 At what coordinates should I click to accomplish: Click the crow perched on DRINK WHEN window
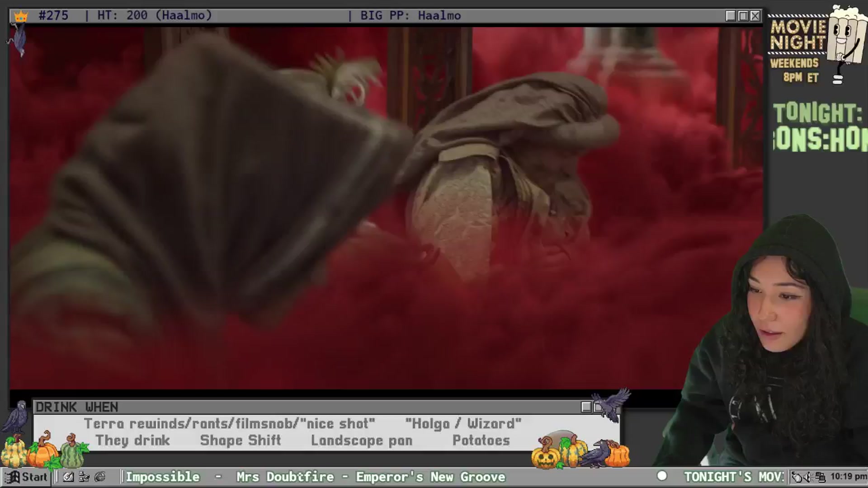[x=611, y=404]
